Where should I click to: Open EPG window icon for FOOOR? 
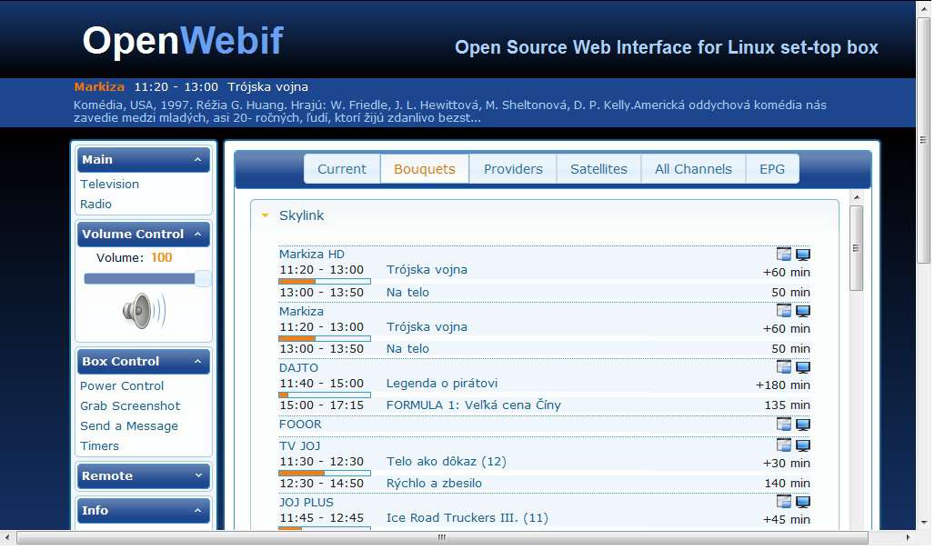point(783,425)
